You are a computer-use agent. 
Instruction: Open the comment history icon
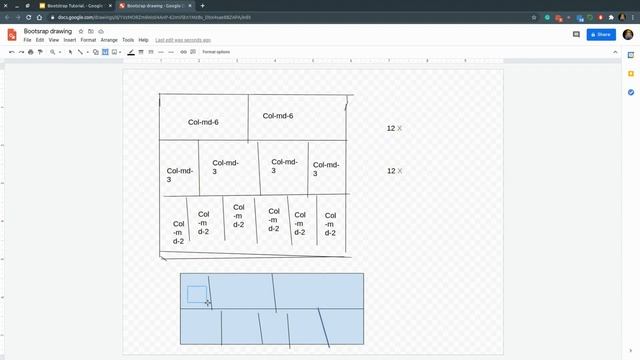click(x=576, y=35)
